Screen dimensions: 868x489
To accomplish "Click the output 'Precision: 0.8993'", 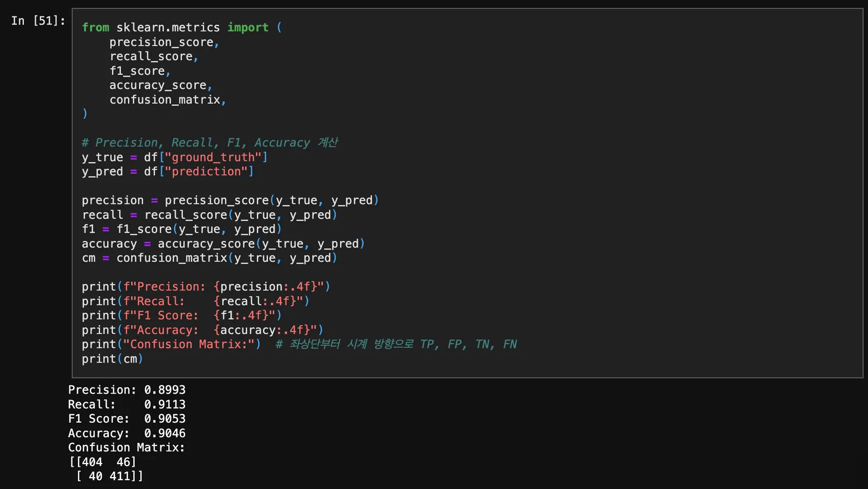I will coord(127,390).
